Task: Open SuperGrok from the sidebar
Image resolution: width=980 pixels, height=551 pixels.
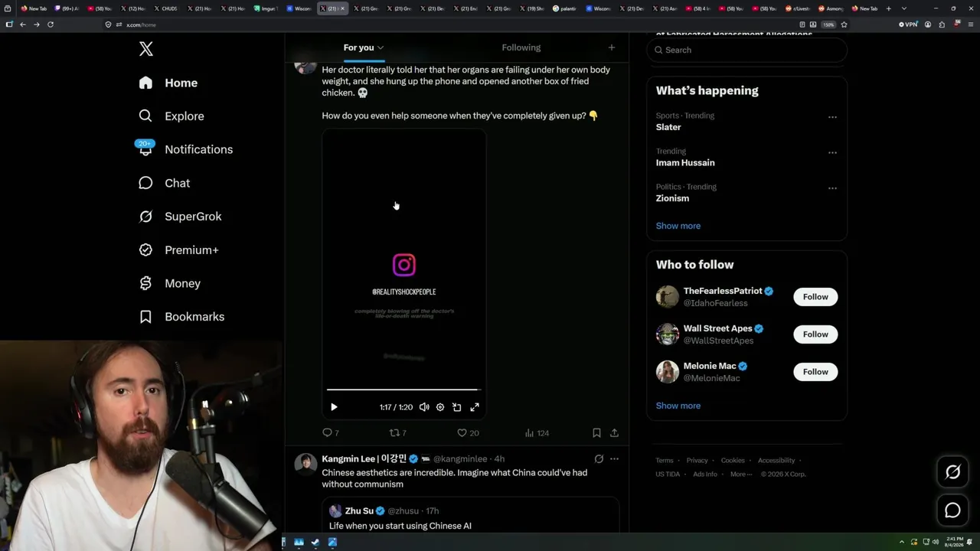Action: [x=180, y=217]
